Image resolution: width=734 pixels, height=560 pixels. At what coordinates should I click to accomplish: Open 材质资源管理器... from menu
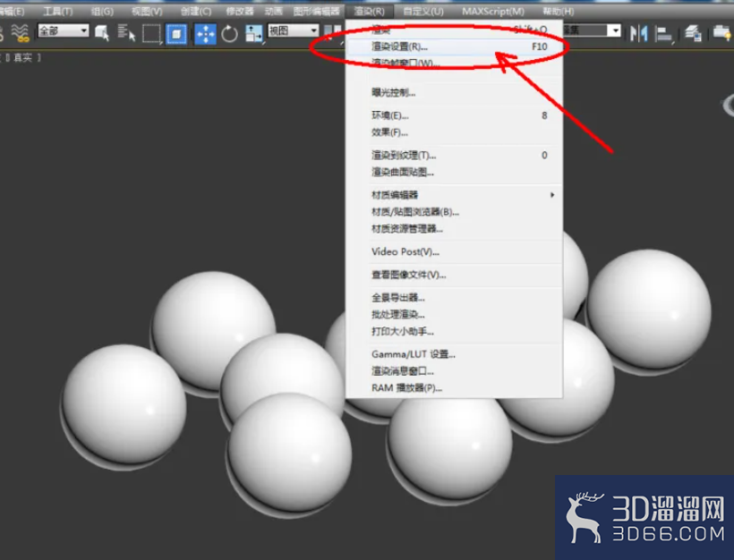[x=454, y=229]
